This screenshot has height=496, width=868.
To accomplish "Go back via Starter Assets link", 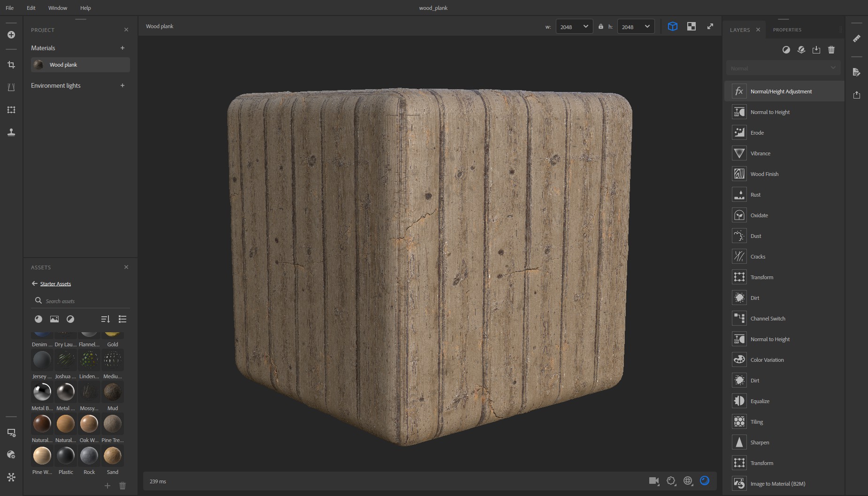I will point(55,284).
